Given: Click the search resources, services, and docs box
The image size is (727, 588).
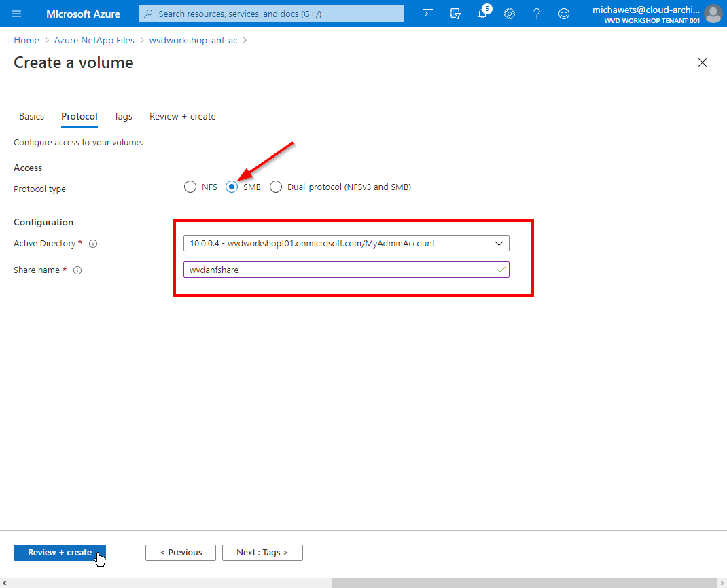Looking at the screenshot, I should click(x=271, y=14).
